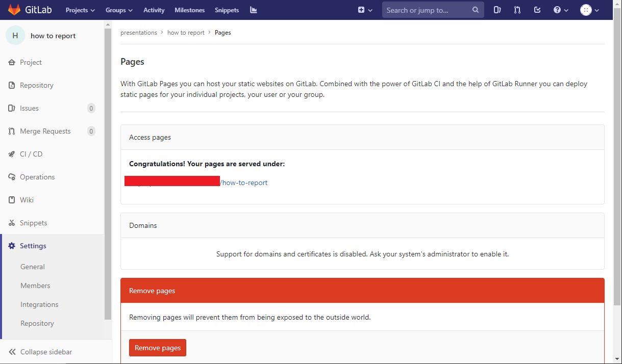Click the 'Domains' panel header
Viewport: 622px width, 364px height.
[362, 225]
